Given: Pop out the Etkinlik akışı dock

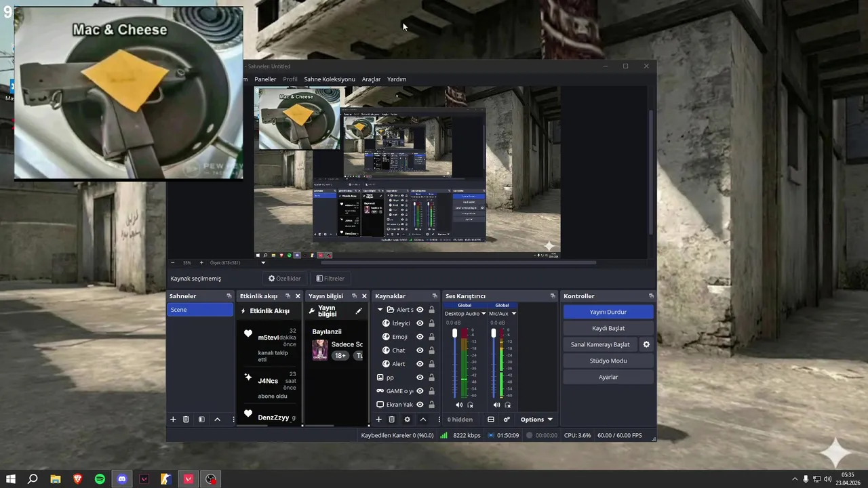Looking at the screenshot, I should click(x=288, y=296).
